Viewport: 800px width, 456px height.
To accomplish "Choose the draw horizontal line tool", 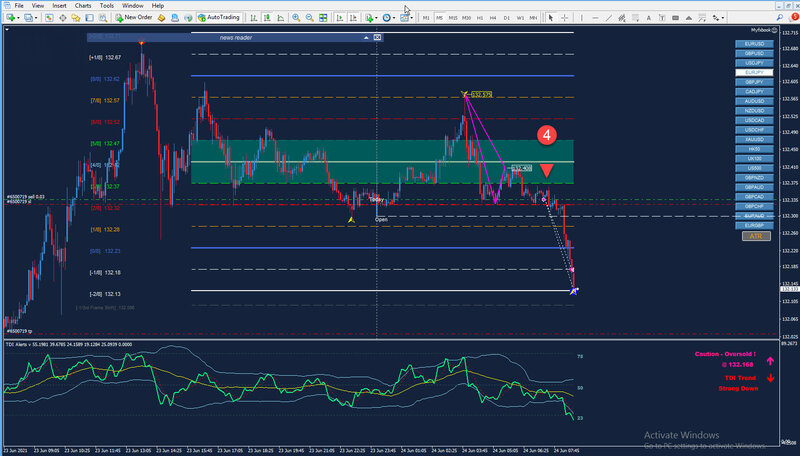I will pyautogui.click(x=595, y=18).
